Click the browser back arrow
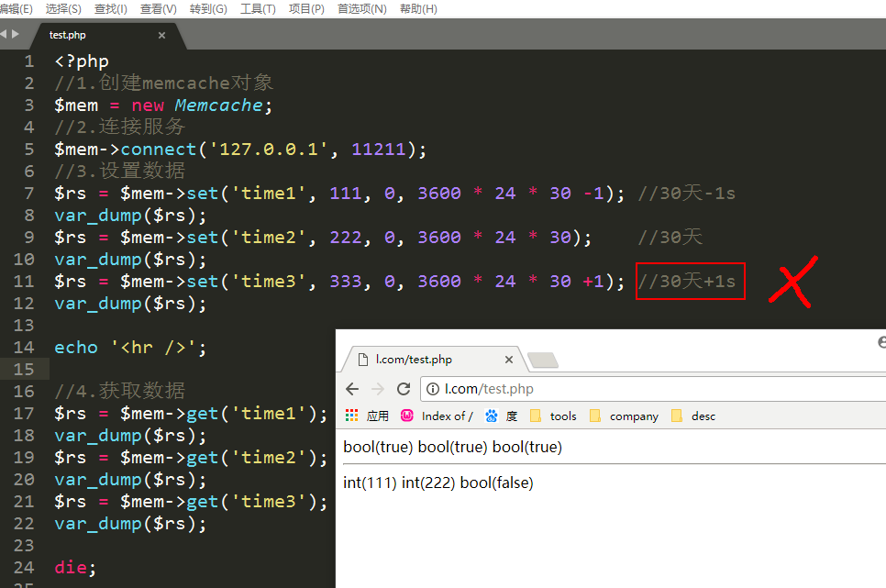886x588 pixels. [352, 389]
